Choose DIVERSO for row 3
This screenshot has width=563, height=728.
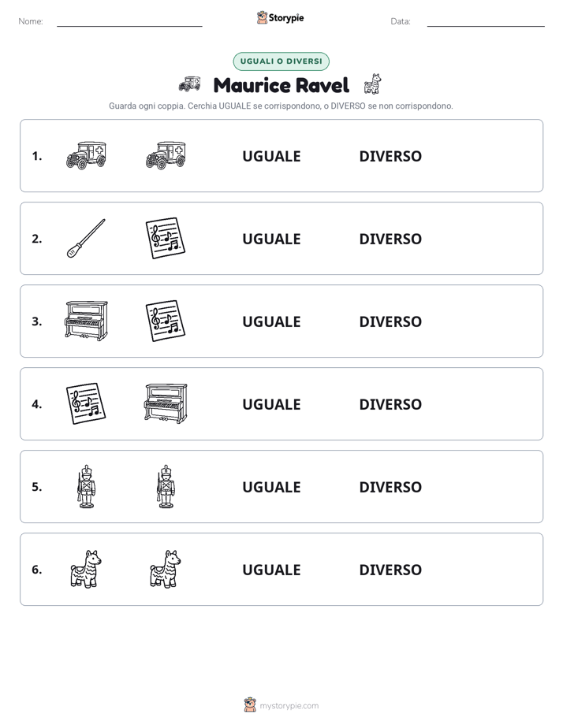coord(390,321)
